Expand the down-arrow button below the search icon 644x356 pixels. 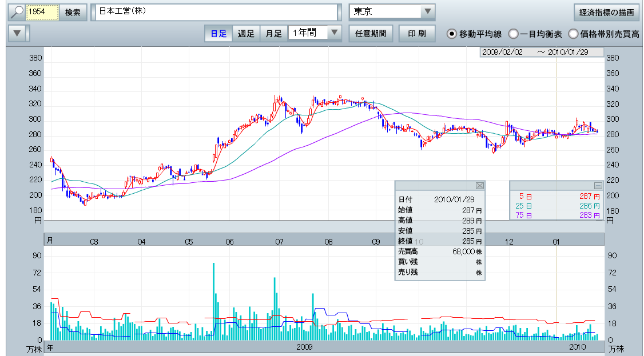17,33
